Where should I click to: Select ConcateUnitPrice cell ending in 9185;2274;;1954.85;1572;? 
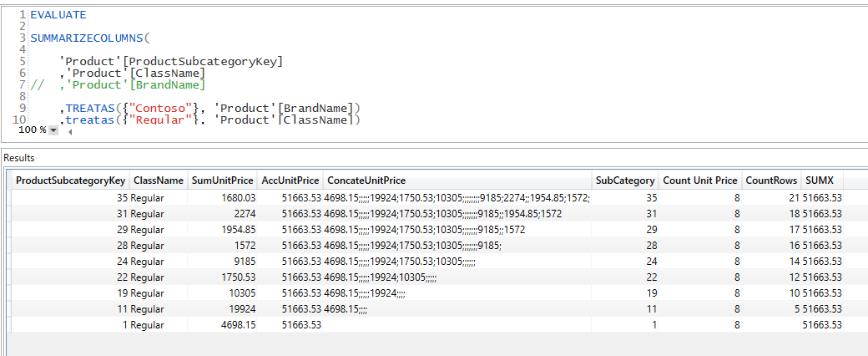(x=457, y=197)
